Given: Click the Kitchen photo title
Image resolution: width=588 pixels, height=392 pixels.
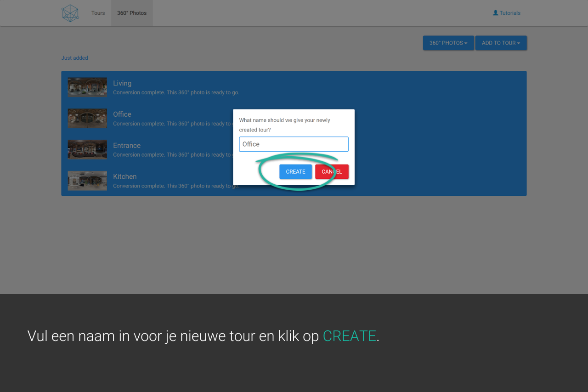Looking at the screenshot, I should pos(125,176).
